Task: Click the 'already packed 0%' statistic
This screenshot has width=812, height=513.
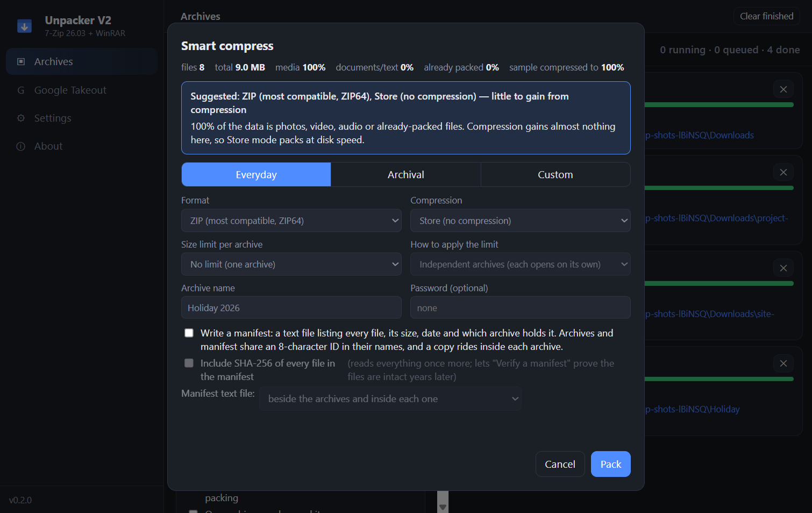Action: pyautogui.click(x=461, y=67)
